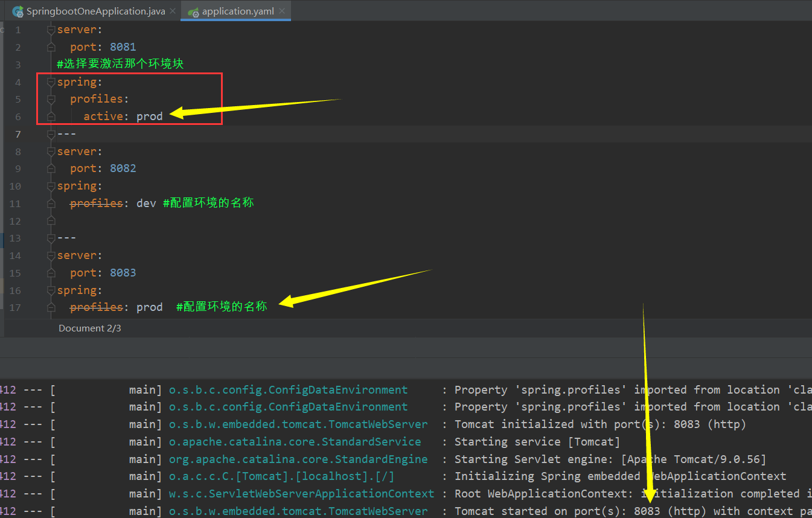Click logger org.apache.catalina.core.StandardEngine in console
Viewport: 812px width, 518px height.
(x=298, y=459)
